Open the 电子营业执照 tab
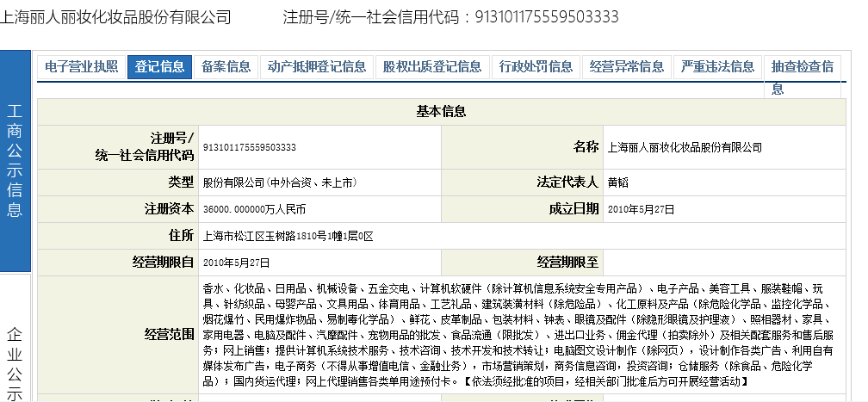The width and height of the screenshot is (868, 402). tap(81, 67)
